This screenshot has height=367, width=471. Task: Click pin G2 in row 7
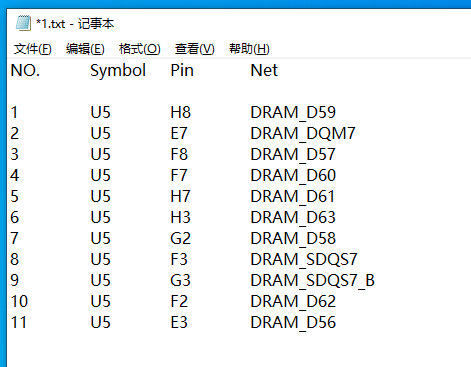point(181,238)
